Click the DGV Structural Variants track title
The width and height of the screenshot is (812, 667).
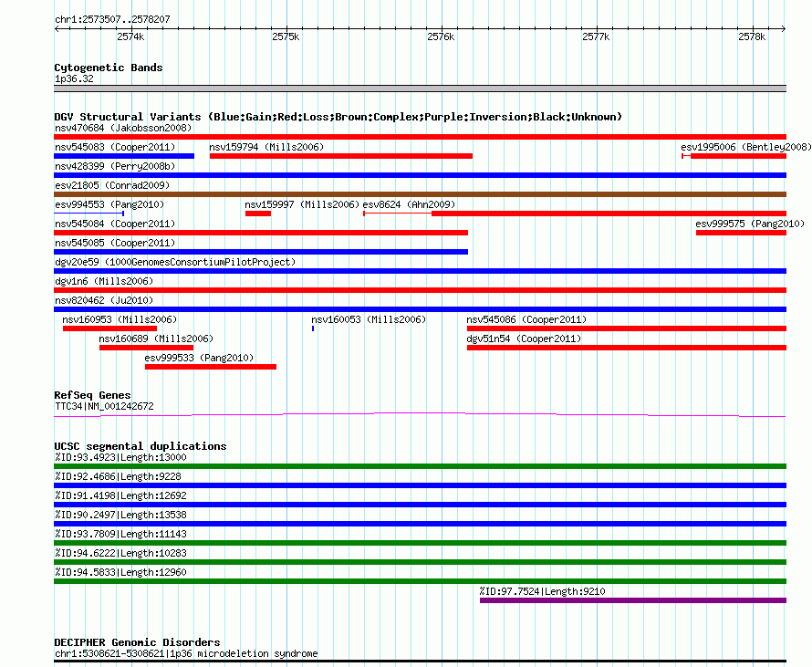(338, 117)
